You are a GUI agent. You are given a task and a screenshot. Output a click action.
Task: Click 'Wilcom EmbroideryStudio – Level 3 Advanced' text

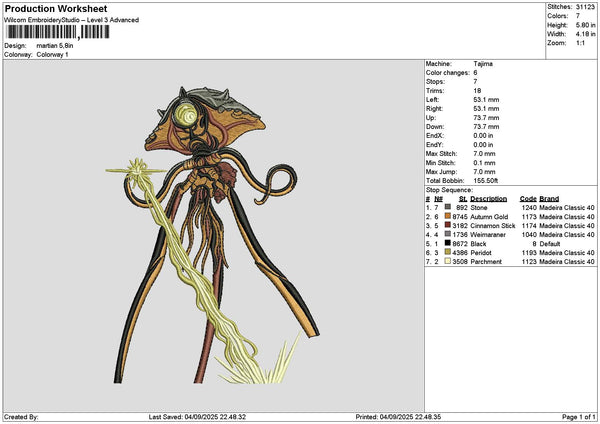[x=72, y=20]
